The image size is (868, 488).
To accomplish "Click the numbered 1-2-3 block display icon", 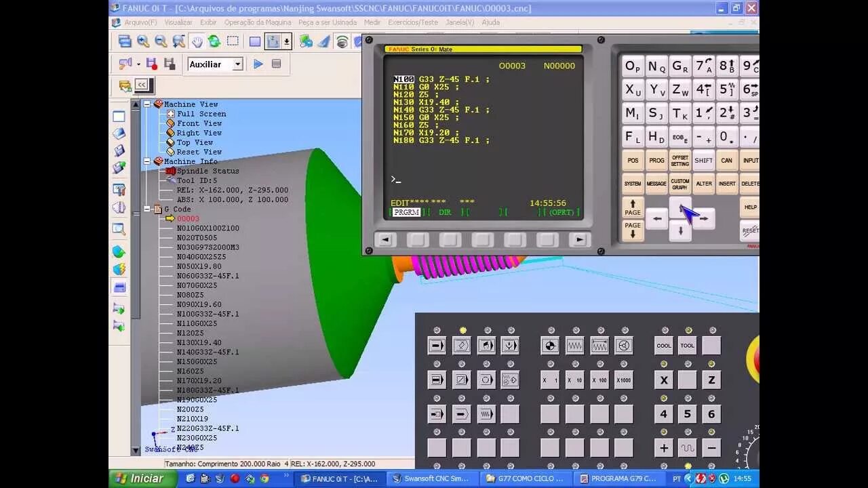I will coord(273,41).
